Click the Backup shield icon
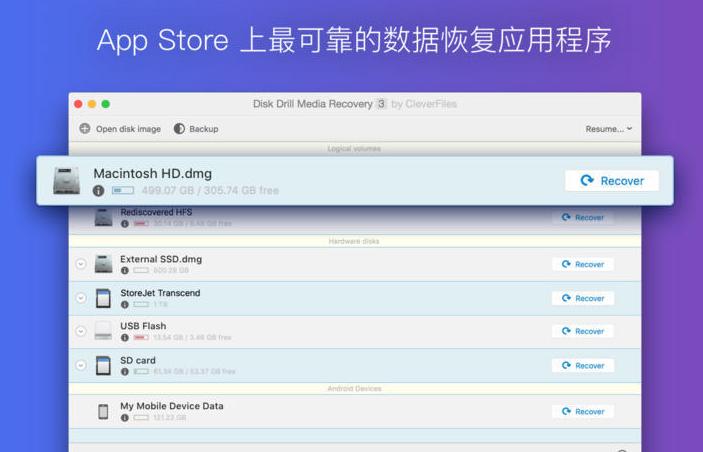703x452 pixels. click(x=180, y=129)
